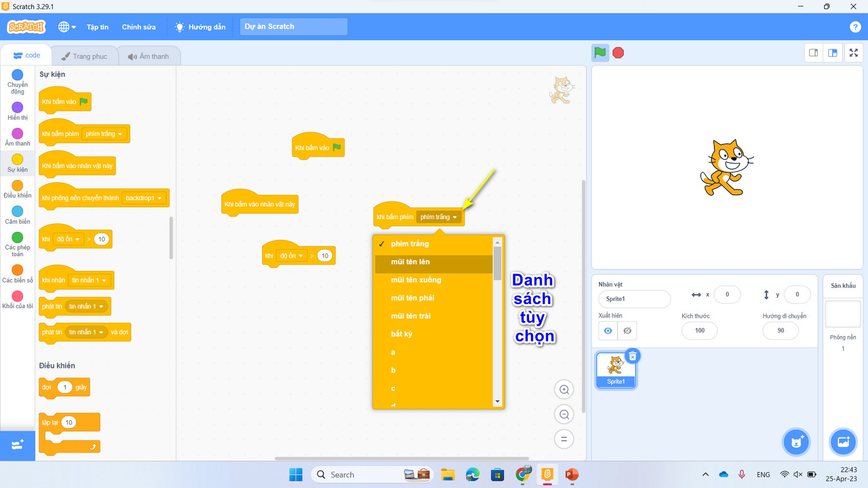Delete Sprite1 with the trash icon

[632, 356]
